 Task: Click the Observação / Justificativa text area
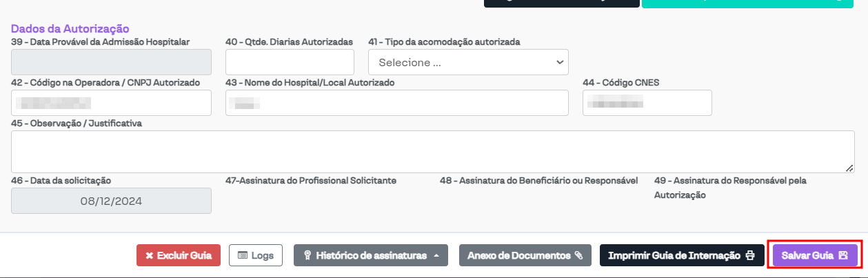coord(432,152)
